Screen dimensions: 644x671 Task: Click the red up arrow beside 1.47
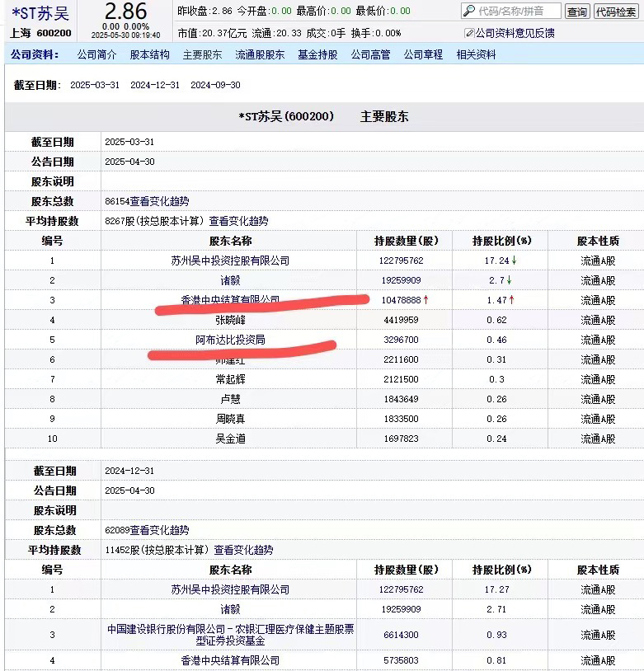(x=512, y=300)
